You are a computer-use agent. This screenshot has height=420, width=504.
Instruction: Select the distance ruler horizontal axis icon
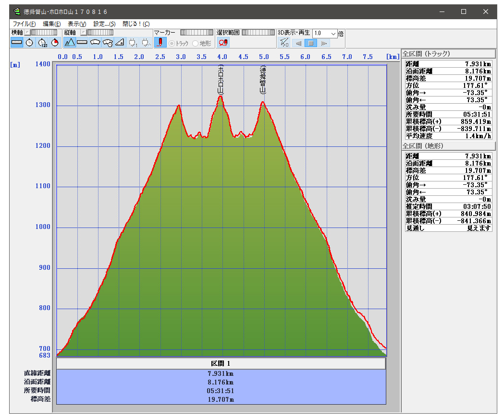(x=17, y=42)
